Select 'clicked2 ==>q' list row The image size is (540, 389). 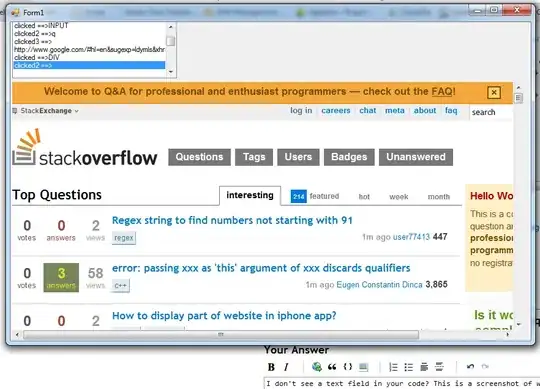[x=89, y=34]
